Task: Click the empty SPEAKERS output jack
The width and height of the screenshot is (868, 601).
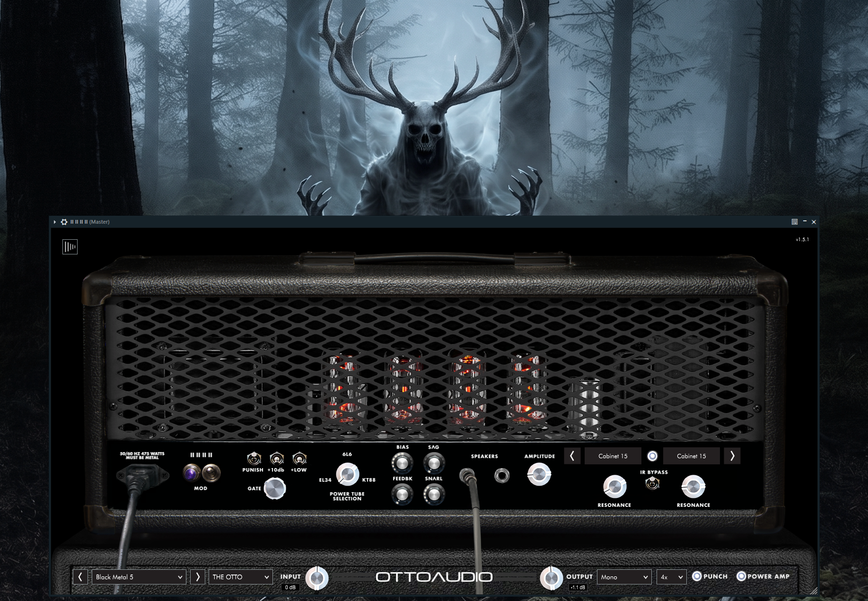Action: [502, 475]
